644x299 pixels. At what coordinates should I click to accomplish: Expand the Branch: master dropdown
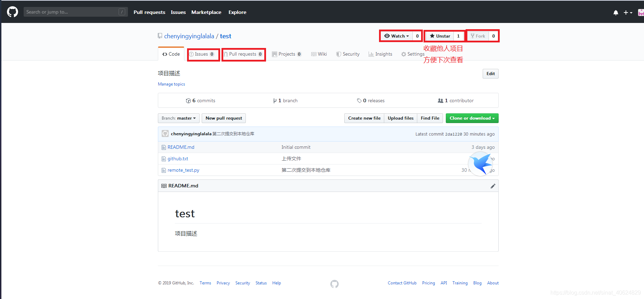point(179,118)
